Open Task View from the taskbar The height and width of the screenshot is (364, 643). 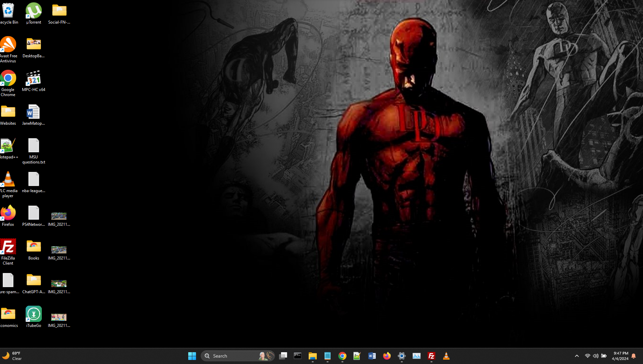[283, 356]
